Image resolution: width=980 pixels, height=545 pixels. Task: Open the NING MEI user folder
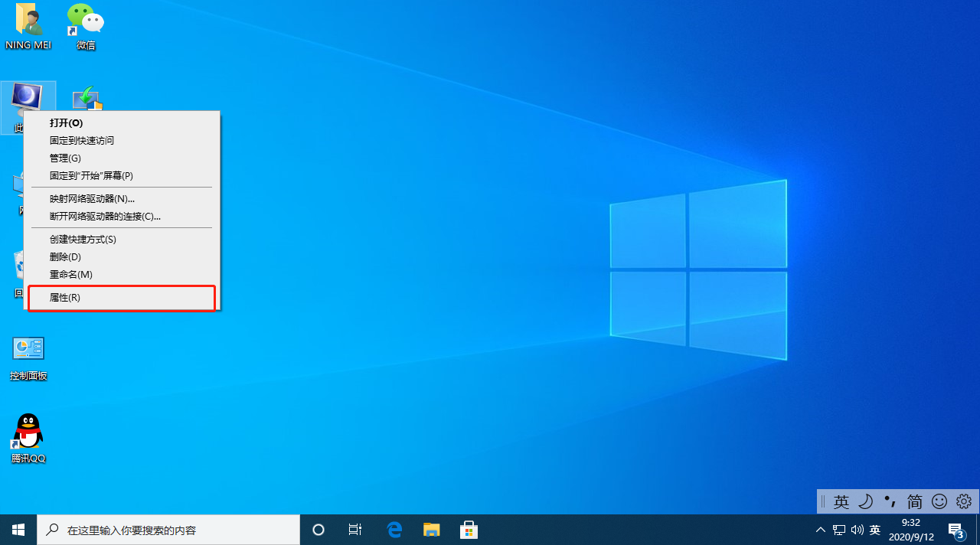28,19
